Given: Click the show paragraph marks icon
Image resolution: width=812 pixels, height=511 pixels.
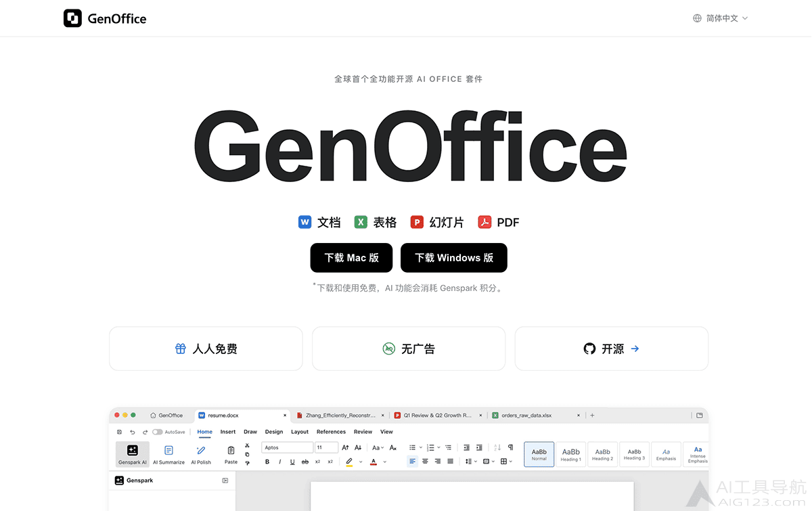Looking at the screenshot, I should pos(510,447).
